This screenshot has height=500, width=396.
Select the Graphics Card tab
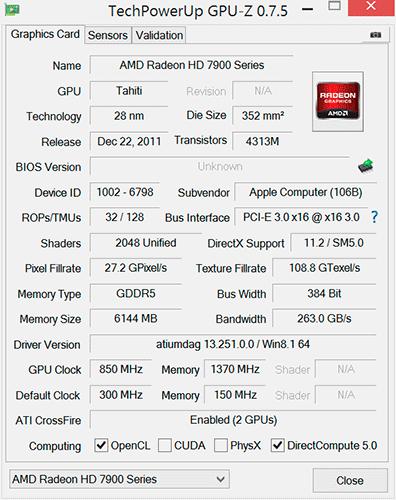(45, 34)
